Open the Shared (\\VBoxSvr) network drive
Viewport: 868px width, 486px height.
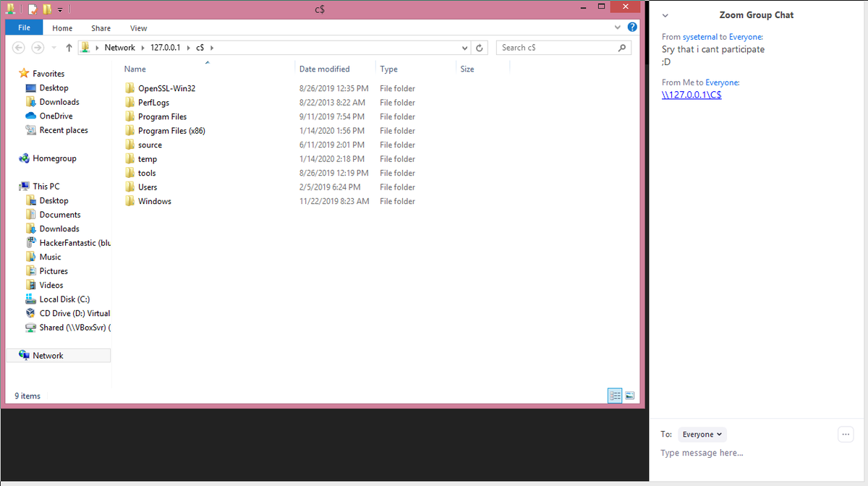(x=68, y=328)
